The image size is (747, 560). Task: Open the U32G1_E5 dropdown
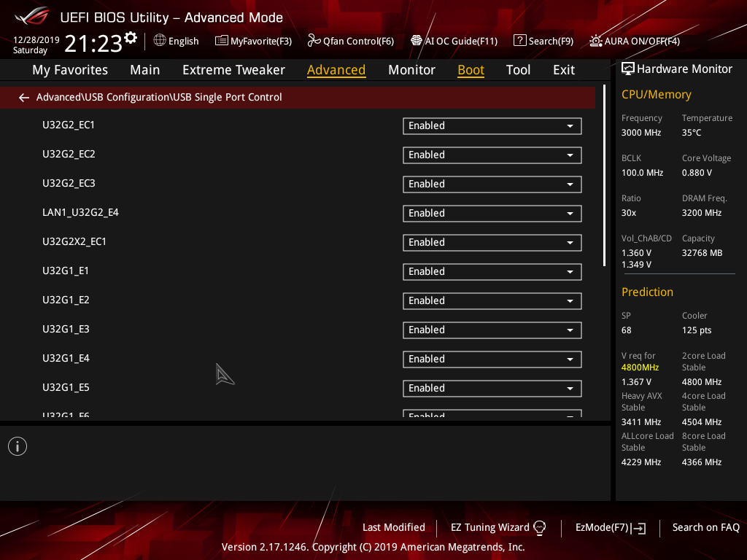492,389
